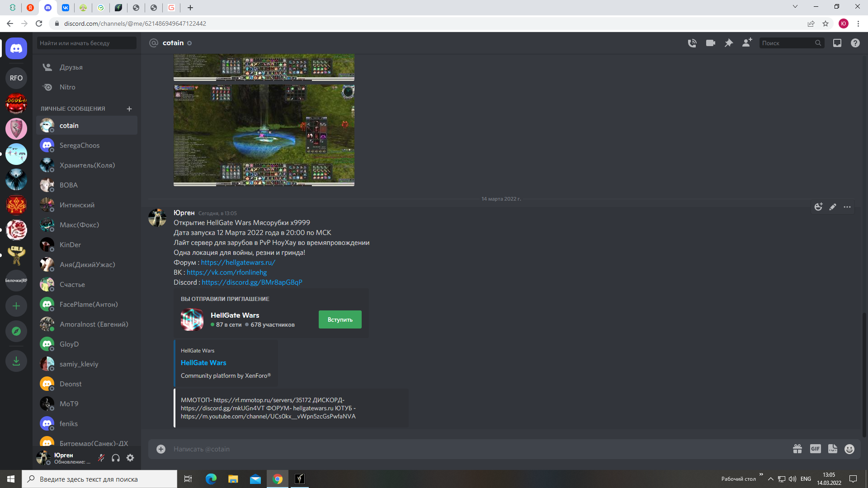Show hidden system tray icons

coord(771,479)
